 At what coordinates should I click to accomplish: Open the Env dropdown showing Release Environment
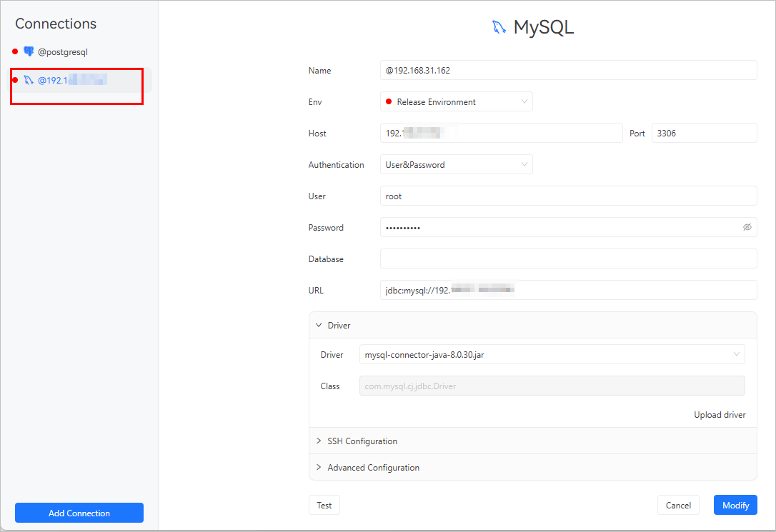pyautogui.click(x=457, y=102)
